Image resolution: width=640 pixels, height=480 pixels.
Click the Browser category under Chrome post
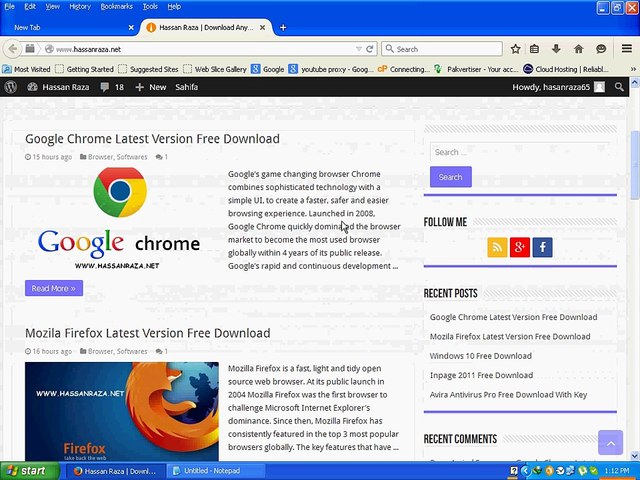(100, 157)
